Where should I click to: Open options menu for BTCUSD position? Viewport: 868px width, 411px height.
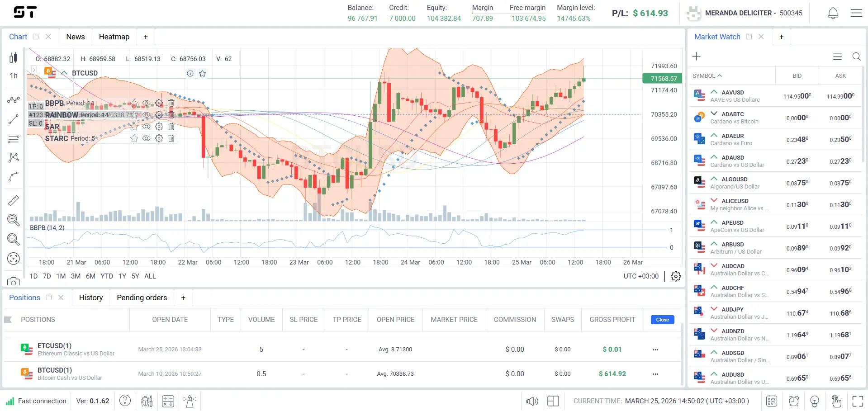tap(655, 374)
